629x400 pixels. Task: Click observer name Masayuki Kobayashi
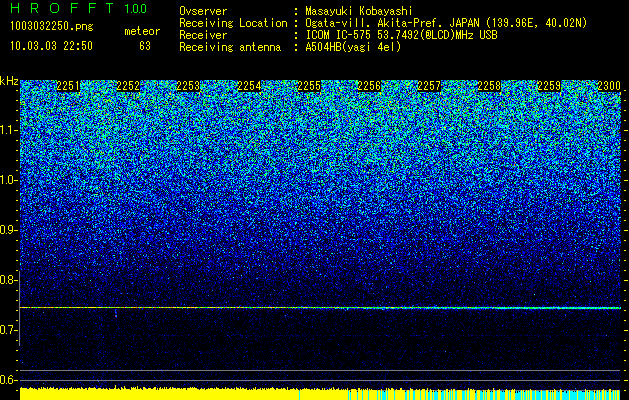click(359, 11)
